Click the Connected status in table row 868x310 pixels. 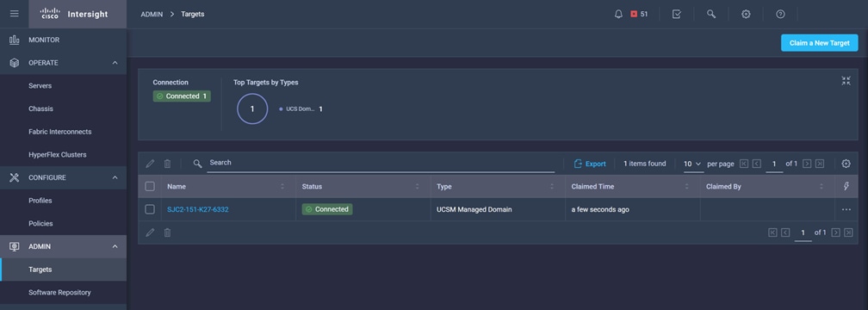[327, 209]
